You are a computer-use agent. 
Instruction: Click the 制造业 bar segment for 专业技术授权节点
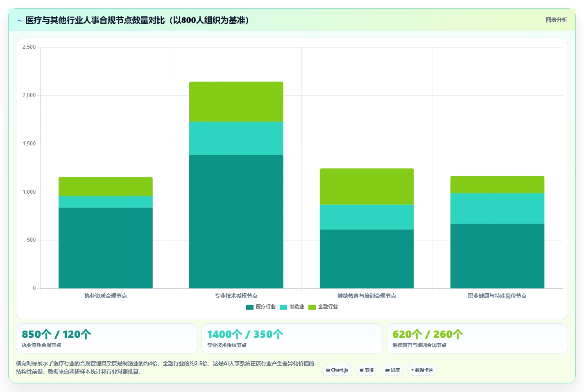[x=236, y=138]
